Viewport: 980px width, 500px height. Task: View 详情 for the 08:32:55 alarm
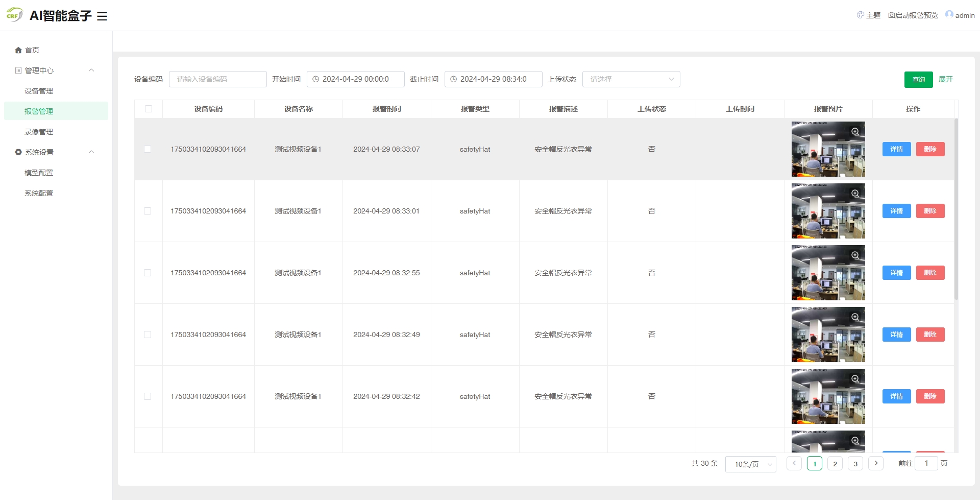[x=897, y=273]
